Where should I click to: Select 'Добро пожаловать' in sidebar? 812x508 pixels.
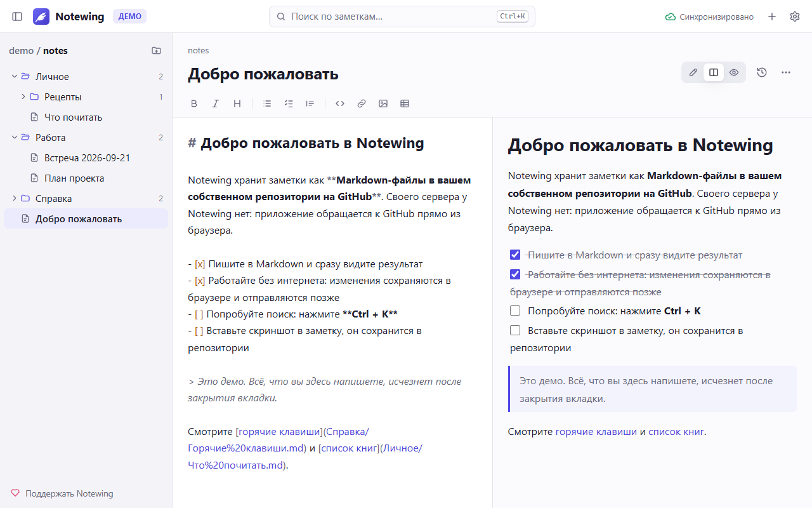point(86,219)
